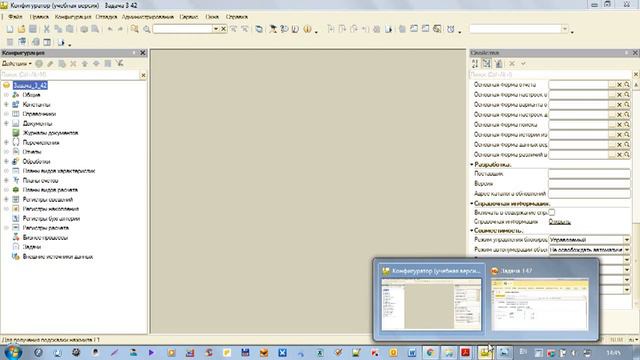Expand the Регистры сведений tree node
This screenshot has width=640, height=360.
point(6,199)
